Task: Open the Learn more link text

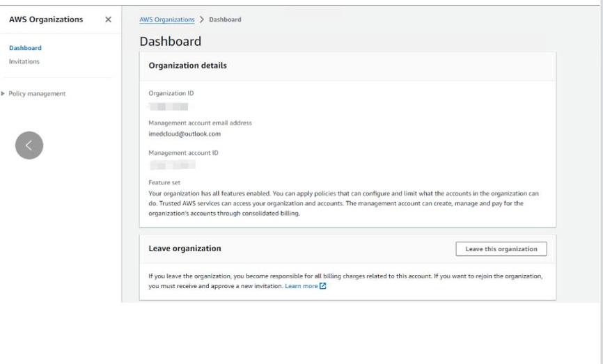Action: click(301, 286)
